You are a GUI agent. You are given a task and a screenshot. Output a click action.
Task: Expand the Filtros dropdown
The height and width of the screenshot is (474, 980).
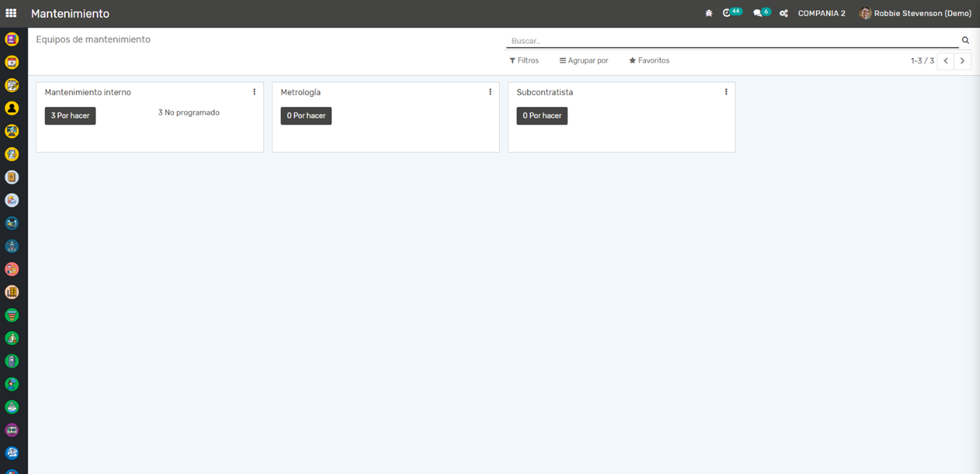524,61
